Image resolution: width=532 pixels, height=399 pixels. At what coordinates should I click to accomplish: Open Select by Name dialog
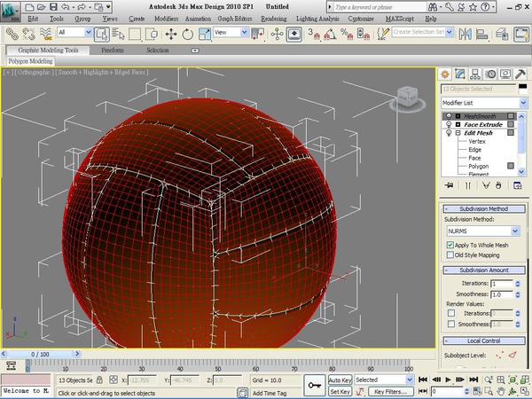[119, 34]
